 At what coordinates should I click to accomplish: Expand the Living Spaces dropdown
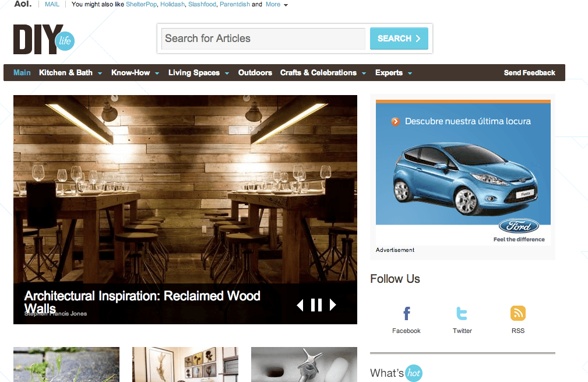pyautogui.click(x=227, y=73)
